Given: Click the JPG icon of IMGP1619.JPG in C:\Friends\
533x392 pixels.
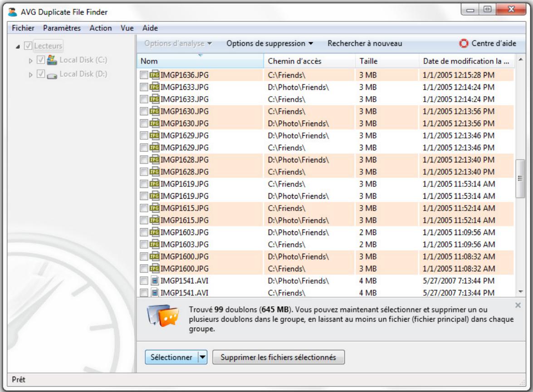Looking at the screenshot, I should coord(154,184).
